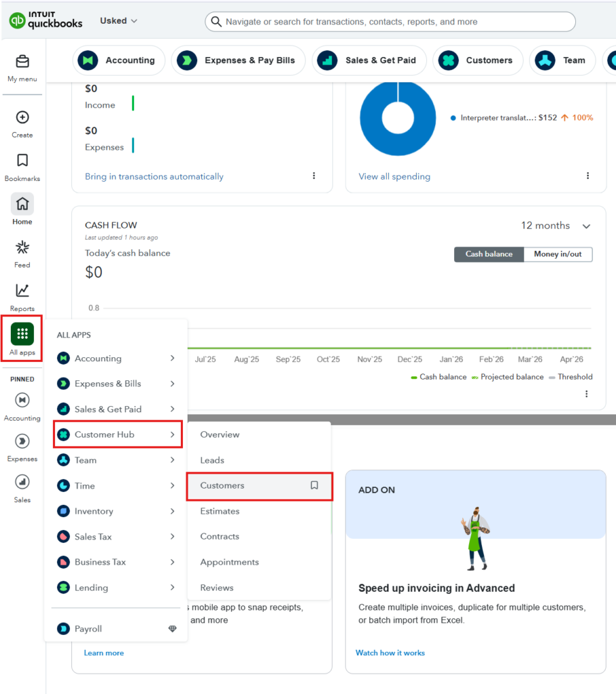Choose Reviews in submenu
The image size is (616, 694).
point(260,588)
